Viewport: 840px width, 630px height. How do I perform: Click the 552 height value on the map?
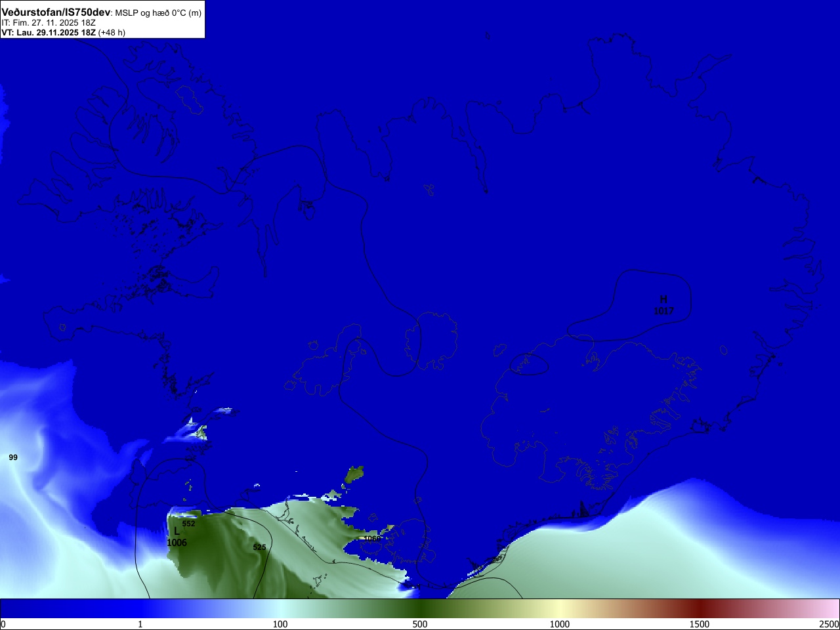coord(188,524)
